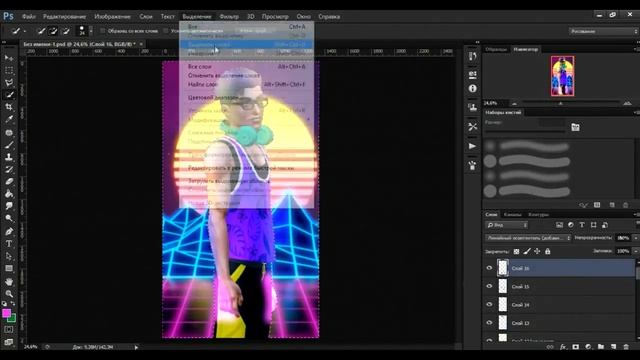Viewport: 640px width, 360px height.
Task: Click the fx layer style icon
Action: click(x=563, y=347)
